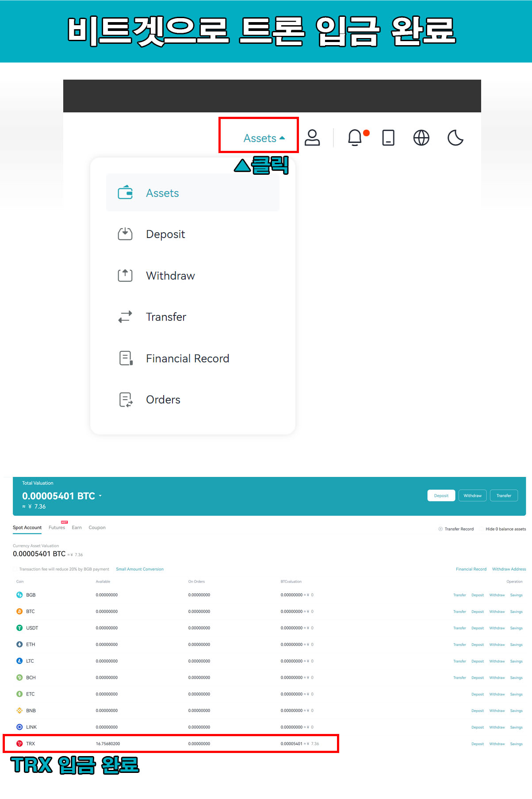Click the BGB coin icon
532x799 pixels.
tap(19, 595)
